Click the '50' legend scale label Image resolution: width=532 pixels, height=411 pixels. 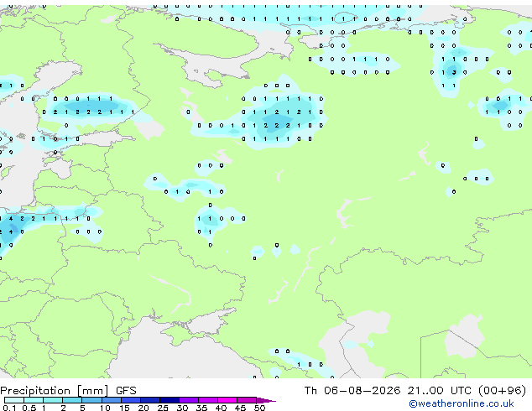[259, 408]
